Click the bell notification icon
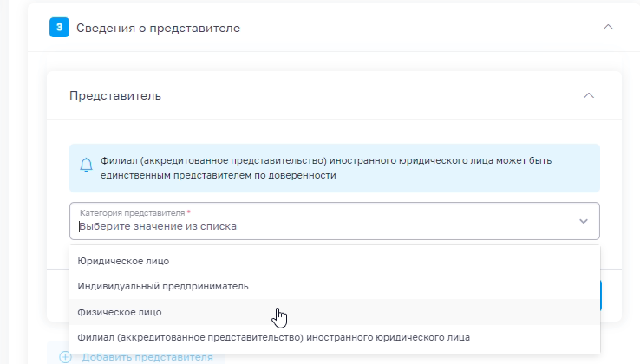 (x=86, y=166)
